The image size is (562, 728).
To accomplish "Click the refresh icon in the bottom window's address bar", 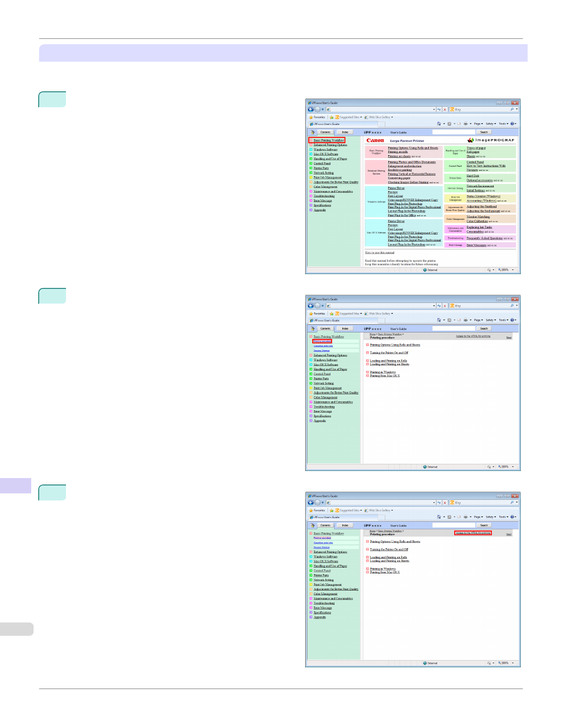I will click(439, 502).
